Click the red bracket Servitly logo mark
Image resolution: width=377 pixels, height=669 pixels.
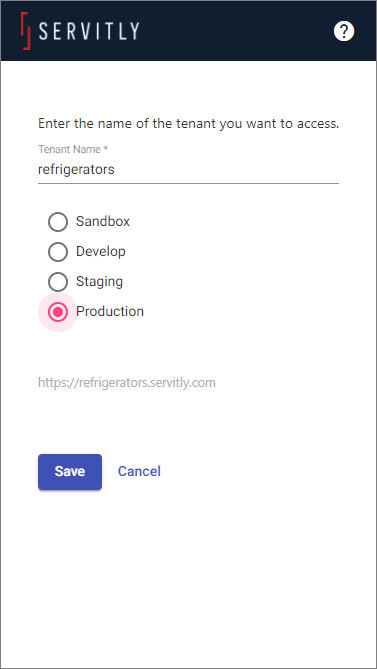pyautogui.click(x=26, y=31)
